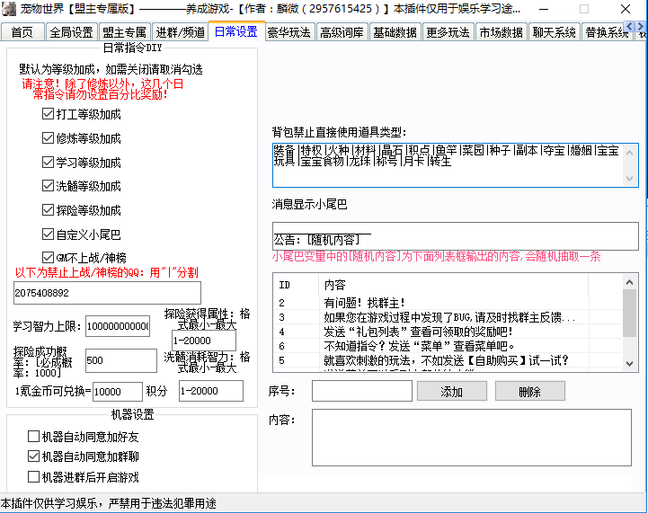Disable 自定义小尾巴 checkbox
This screenshot has height=513, width=648.
coord(48,235)
